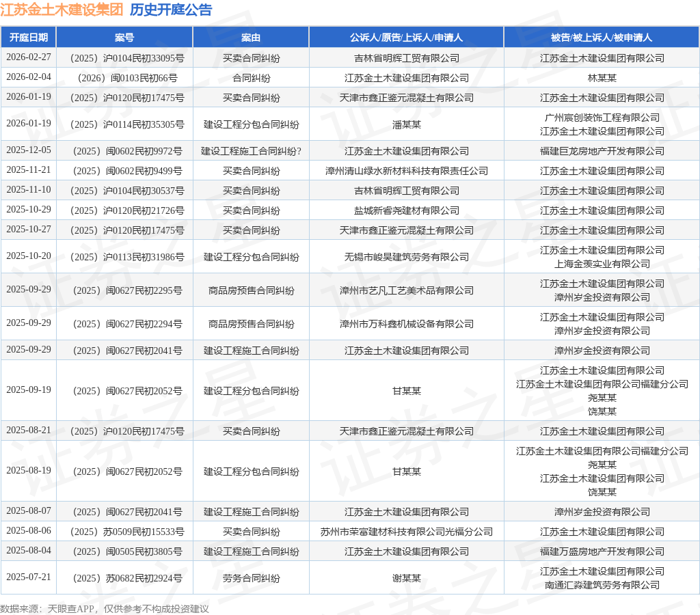
Task: Click the 江苏金土木建设集团 title text
Action: tap(62, 10)
